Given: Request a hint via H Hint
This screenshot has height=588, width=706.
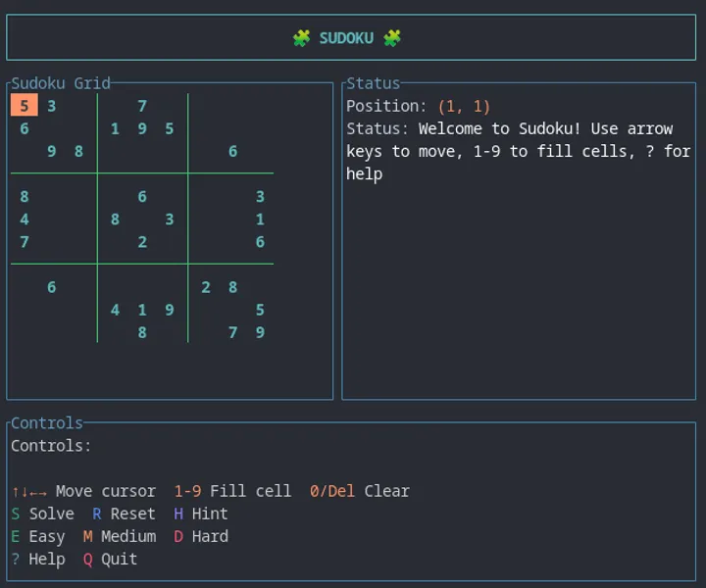Looking at the screenshot, I should (200, 514).
